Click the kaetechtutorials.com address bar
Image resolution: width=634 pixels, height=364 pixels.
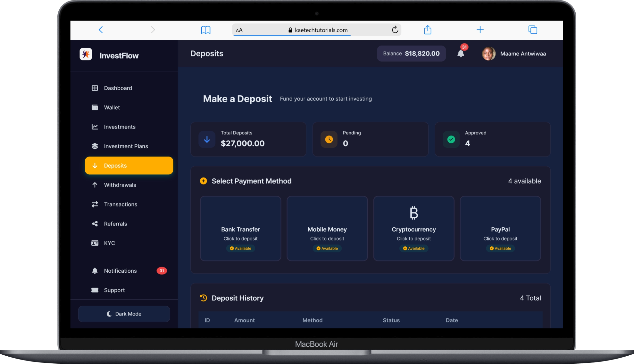[317, 30]
